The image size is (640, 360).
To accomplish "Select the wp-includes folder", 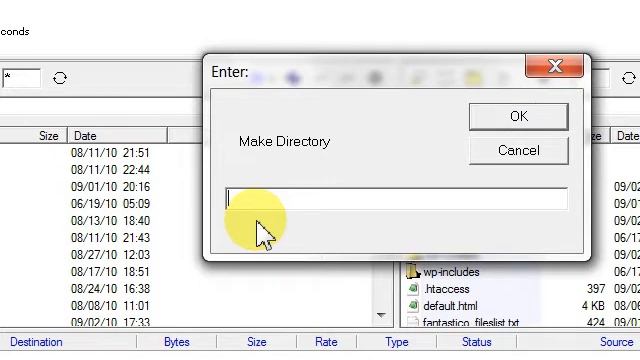I will click(x=451, y=272).
